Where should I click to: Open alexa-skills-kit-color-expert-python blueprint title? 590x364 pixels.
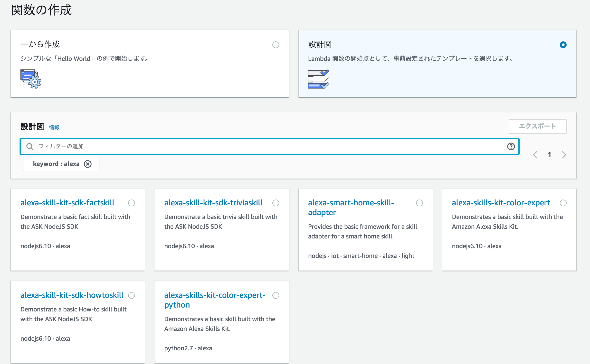[215, 300]
